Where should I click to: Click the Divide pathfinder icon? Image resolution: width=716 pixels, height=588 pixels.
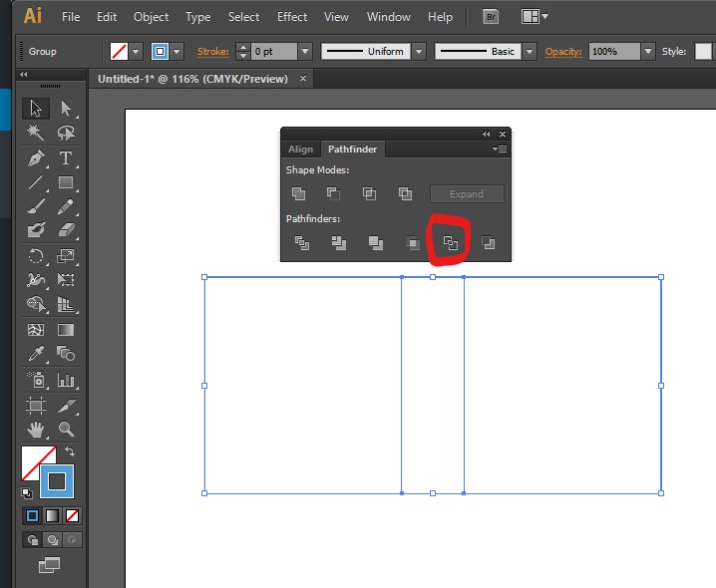(x=300, y=242)
